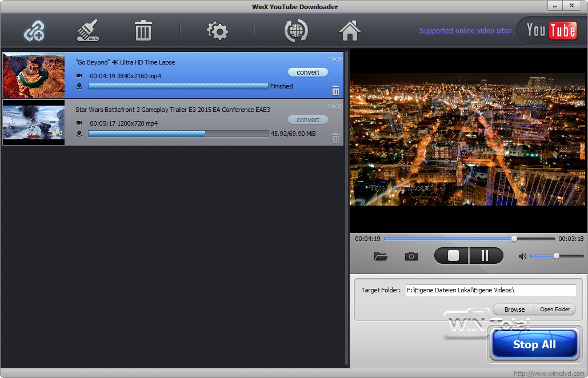
Task: Take a snapshot with camera icon
Action: [411, 256]
